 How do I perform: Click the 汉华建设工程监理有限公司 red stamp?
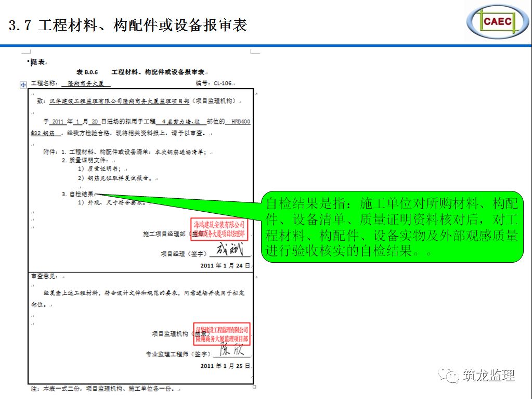click(222, 334)
